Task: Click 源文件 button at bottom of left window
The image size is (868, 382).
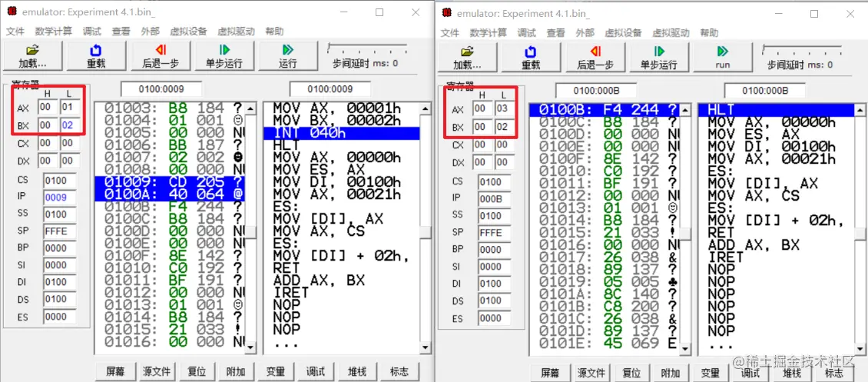Action: [x=156, y=371]
